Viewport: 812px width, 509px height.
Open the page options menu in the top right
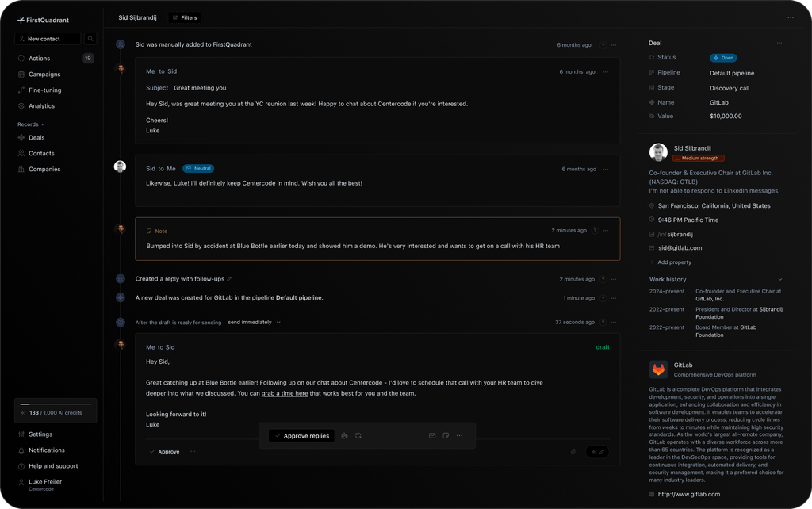coord(791,17)
